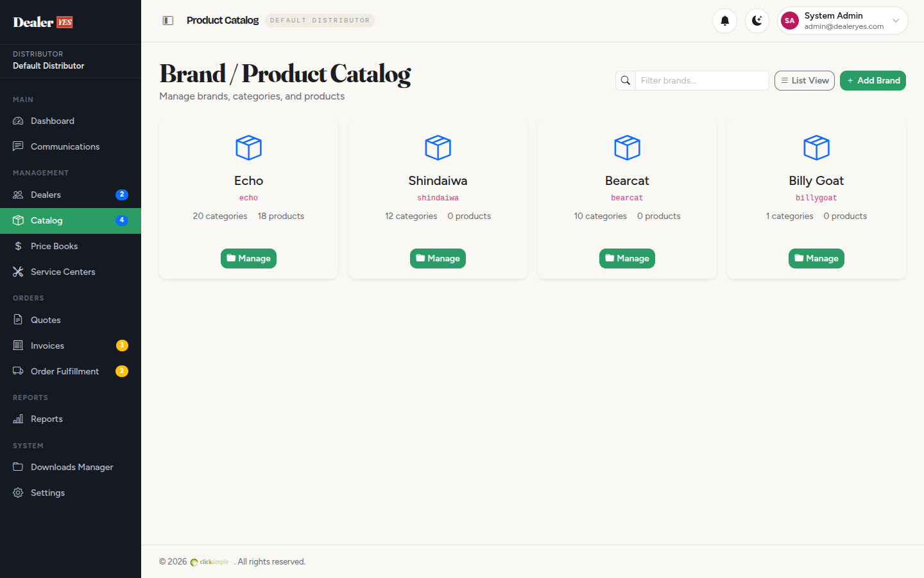
Task: Click the Catalog badge showing 4
Action: [x=122, y=220]
